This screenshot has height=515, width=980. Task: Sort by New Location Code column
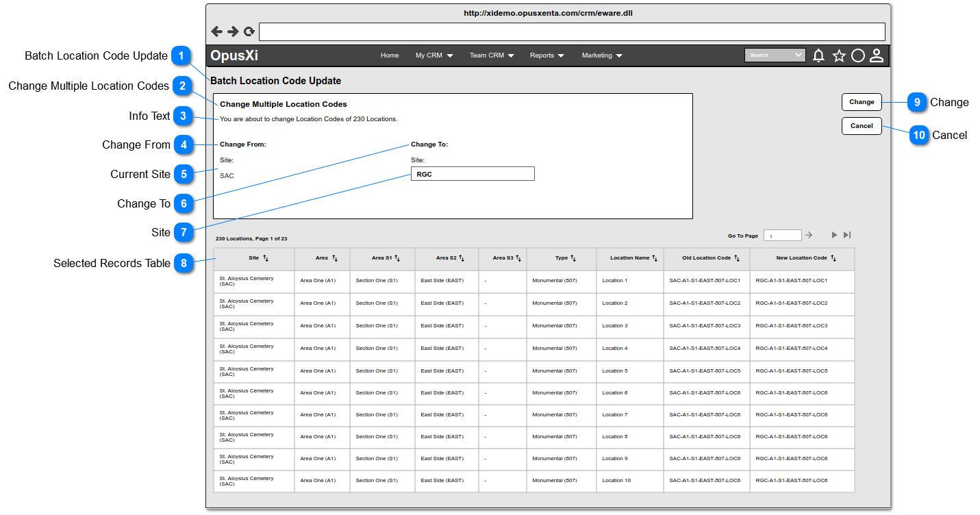coord(833,258)
